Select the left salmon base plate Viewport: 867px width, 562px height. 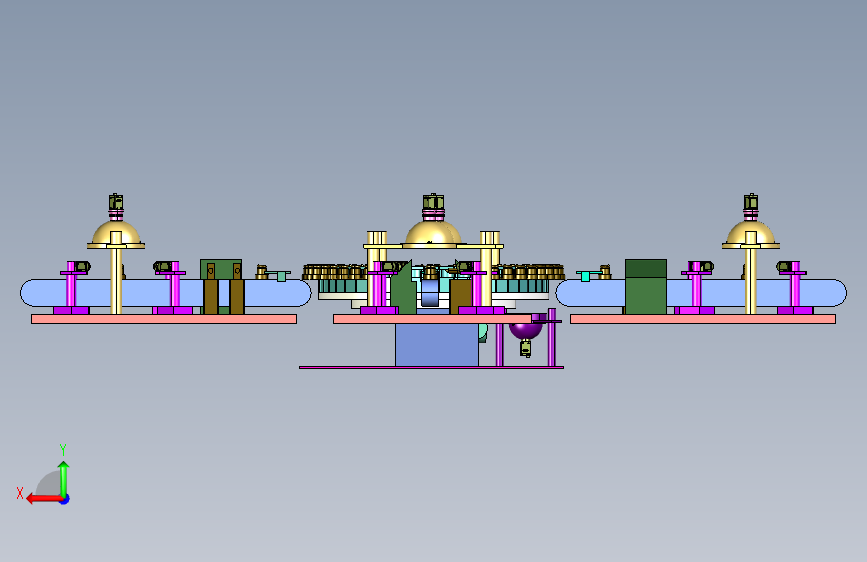(164, 319)
